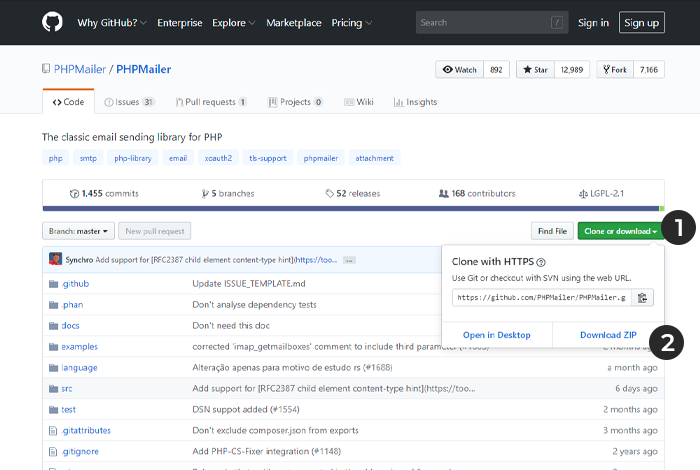The height and width of the screenshot is (470, 700).
Task: Open the 12,989 stargazers count
Action: coord(572,70)
